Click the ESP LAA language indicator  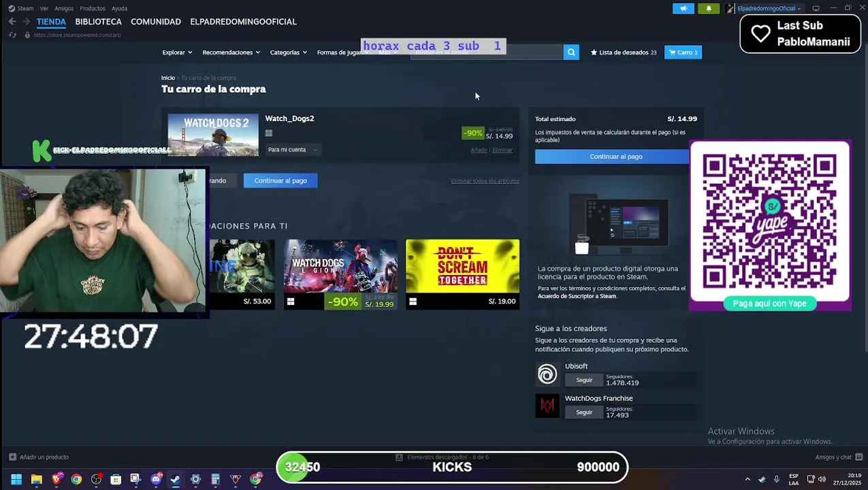794,479
